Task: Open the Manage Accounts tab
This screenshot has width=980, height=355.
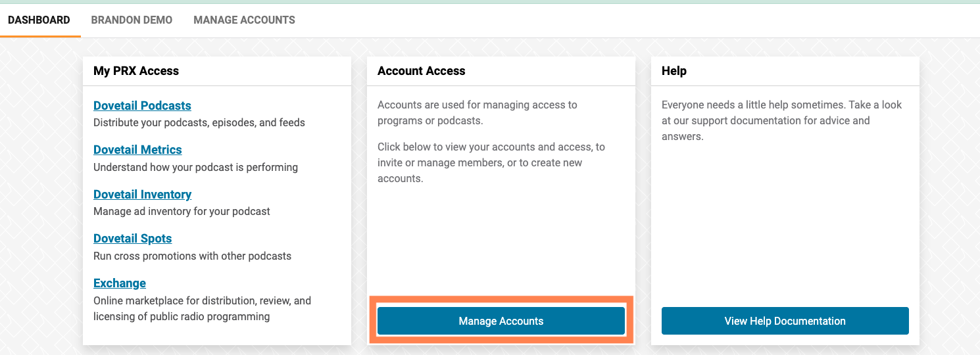Action: coord(244,20)
